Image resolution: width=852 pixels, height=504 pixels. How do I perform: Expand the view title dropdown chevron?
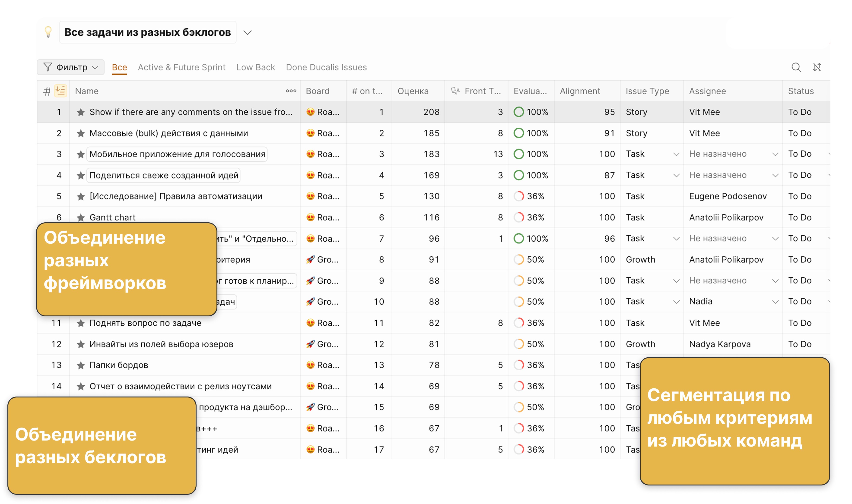tap(247, 33)
